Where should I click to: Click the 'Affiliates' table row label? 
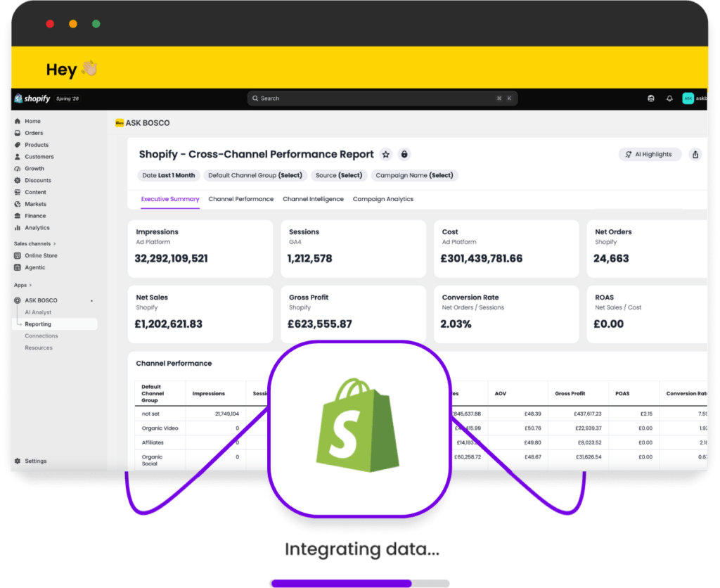click(153, 443)
